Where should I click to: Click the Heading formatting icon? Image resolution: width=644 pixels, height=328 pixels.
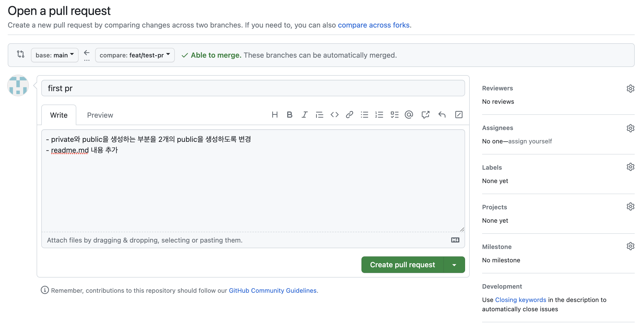(x=275, y=115)
